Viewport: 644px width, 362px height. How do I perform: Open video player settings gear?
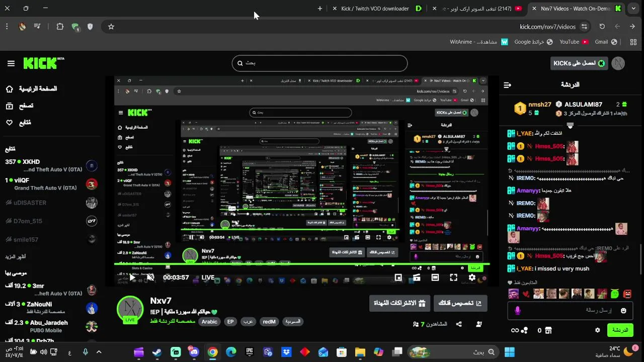coord(472,277)
